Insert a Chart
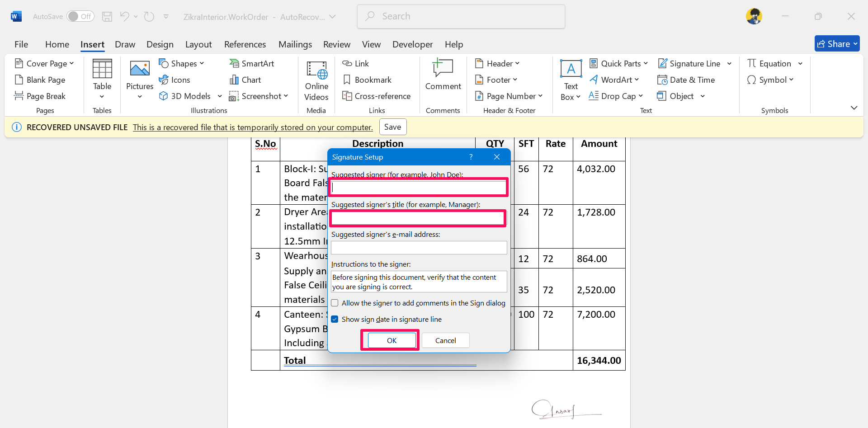The image size is (868, 428). coord(245,80)
